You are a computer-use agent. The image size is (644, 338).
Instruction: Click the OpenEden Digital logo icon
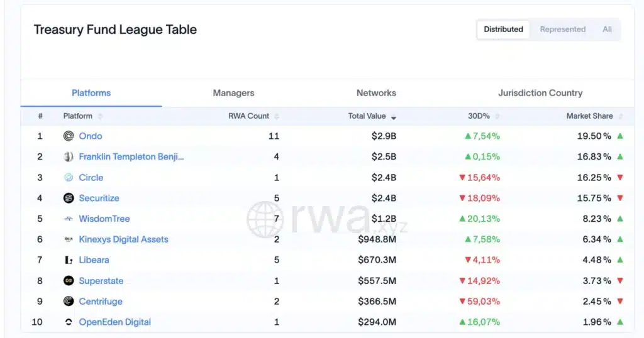click(x=69, y=322)
